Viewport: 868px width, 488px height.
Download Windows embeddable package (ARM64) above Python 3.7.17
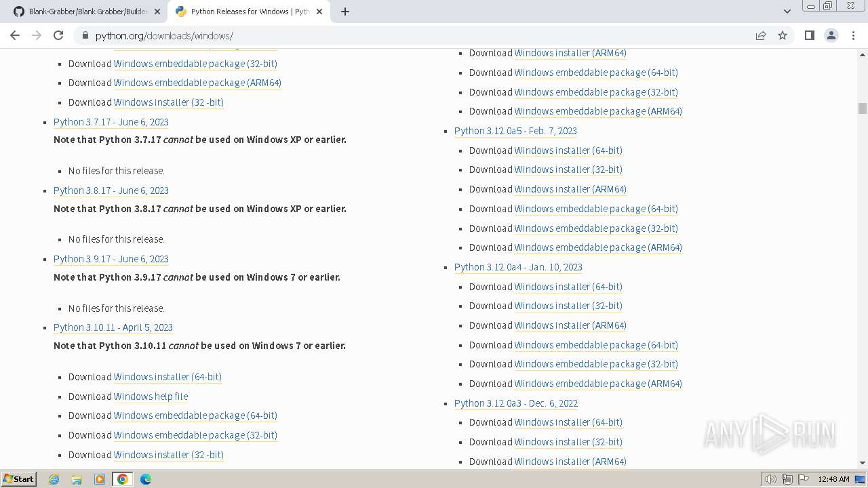pos(197,83)
